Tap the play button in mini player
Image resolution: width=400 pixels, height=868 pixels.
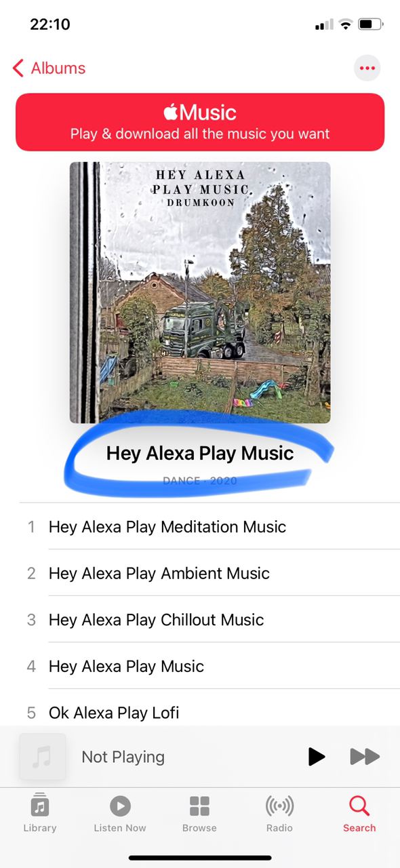[x=316, y=757]
